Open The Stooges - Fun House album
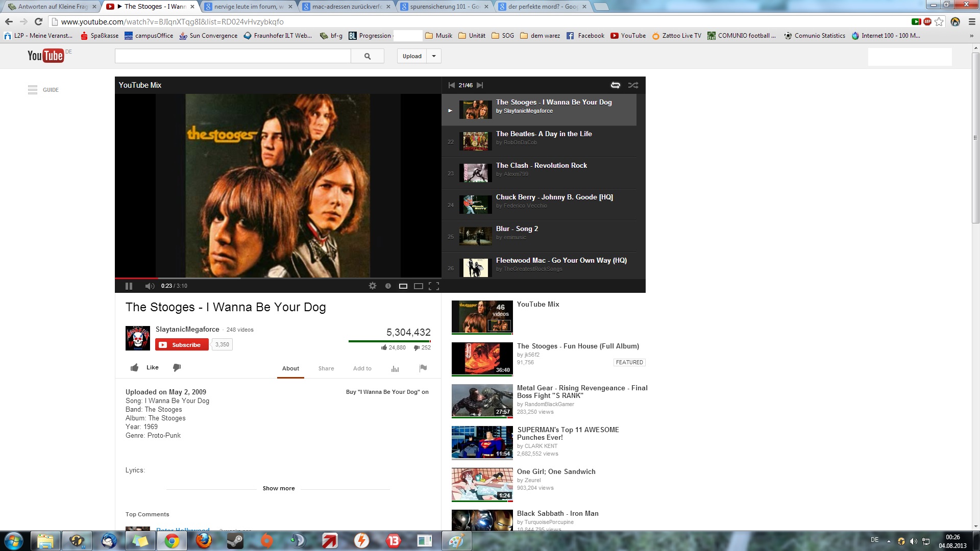 point(578,346)
